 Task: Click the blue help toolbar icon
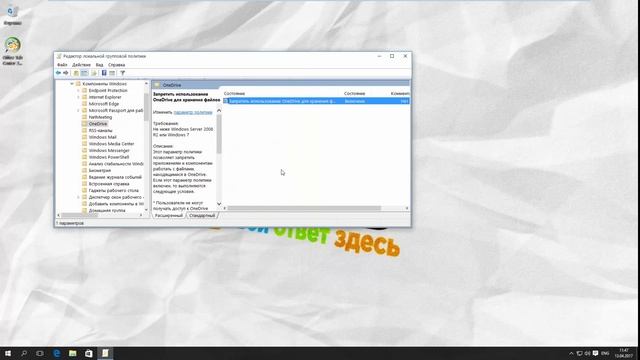[104, 73]
